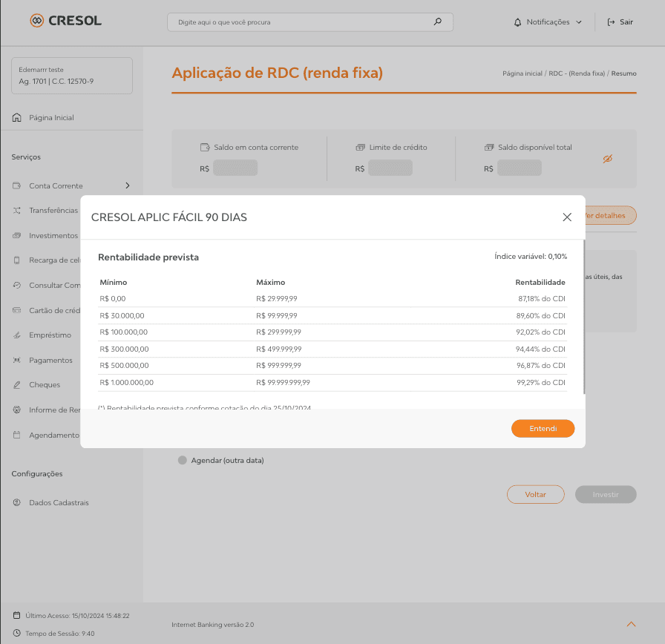Click the Recarga de celular phone icon
The height and width of the screenshot is (644, 665).
pyautogui.click(x=16, y=260)
